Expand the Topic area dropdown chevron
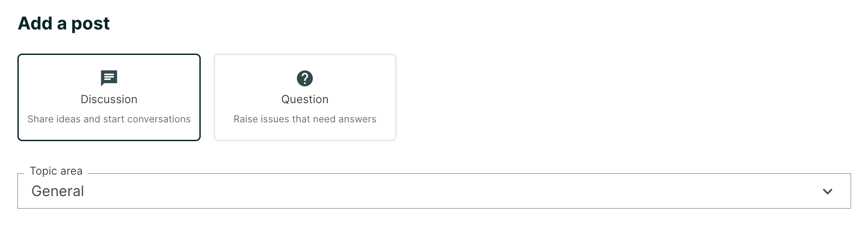868x226 pixels. (x=827, y=191)
